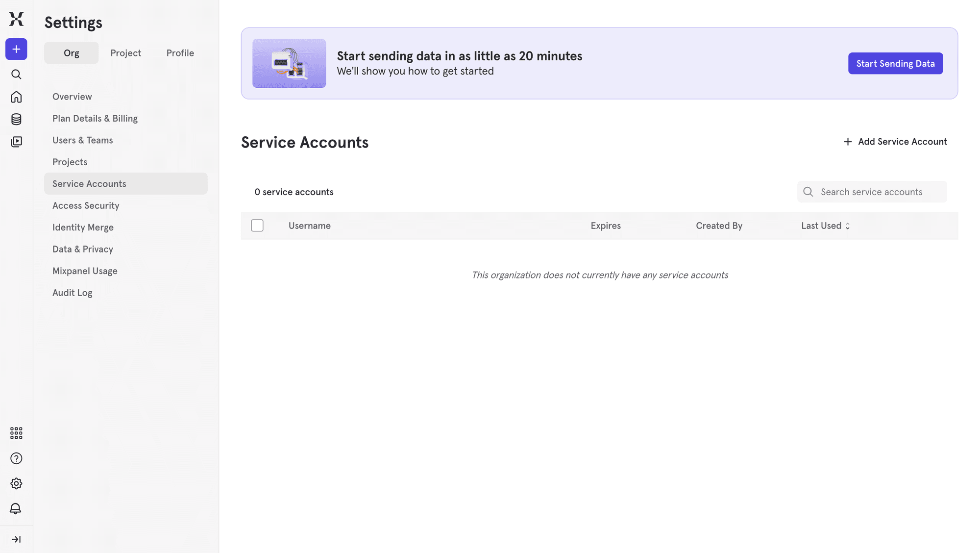Click the Start Sending Data button
Viewport: 980px width, 553px height.
point(895,63)
